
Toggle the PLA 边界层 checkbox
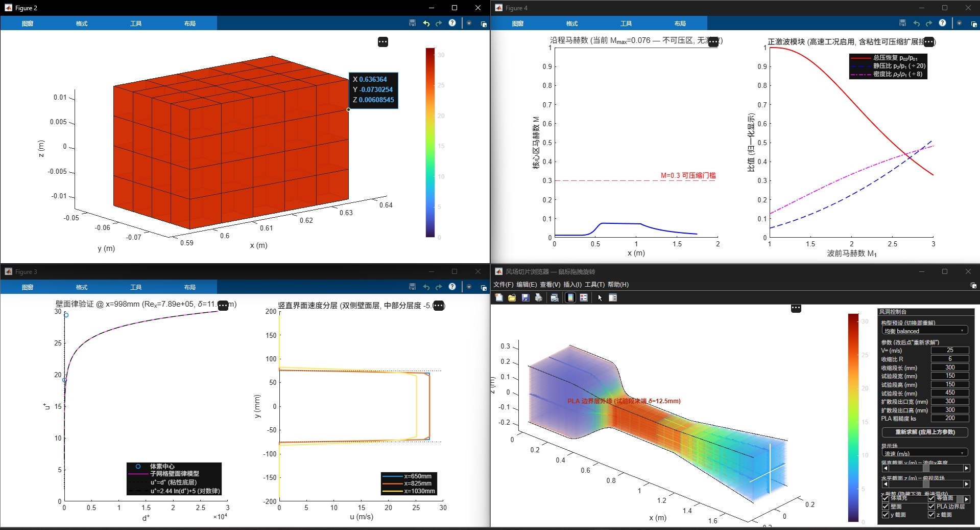(931, 506)
